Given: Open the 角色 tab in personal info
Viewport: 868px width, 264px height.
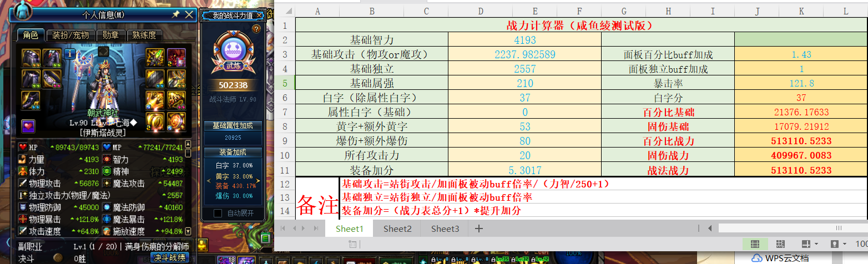Looking at the screenshot, I should (x=31, y=35).
